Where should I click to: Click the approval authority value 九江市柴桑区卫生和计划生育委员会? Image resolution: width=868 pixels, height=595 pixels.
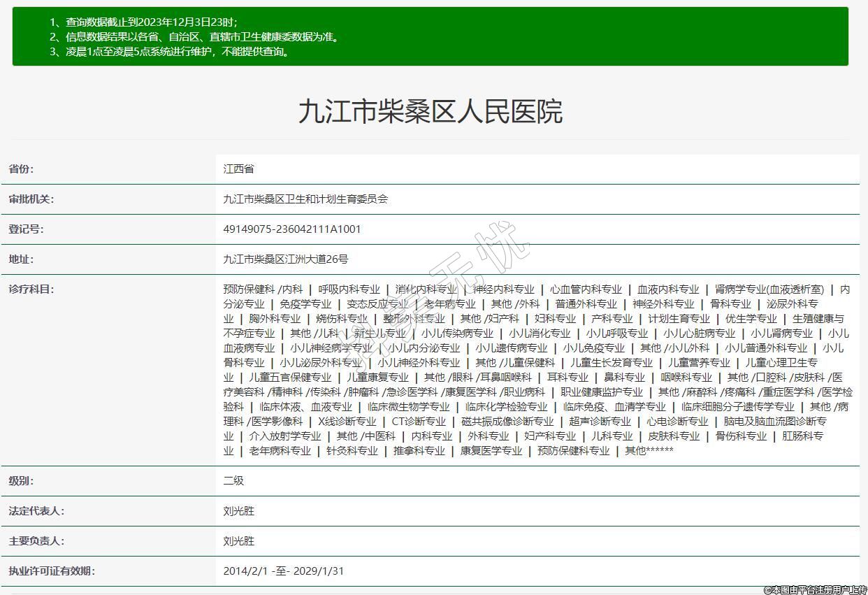[305, 199]
